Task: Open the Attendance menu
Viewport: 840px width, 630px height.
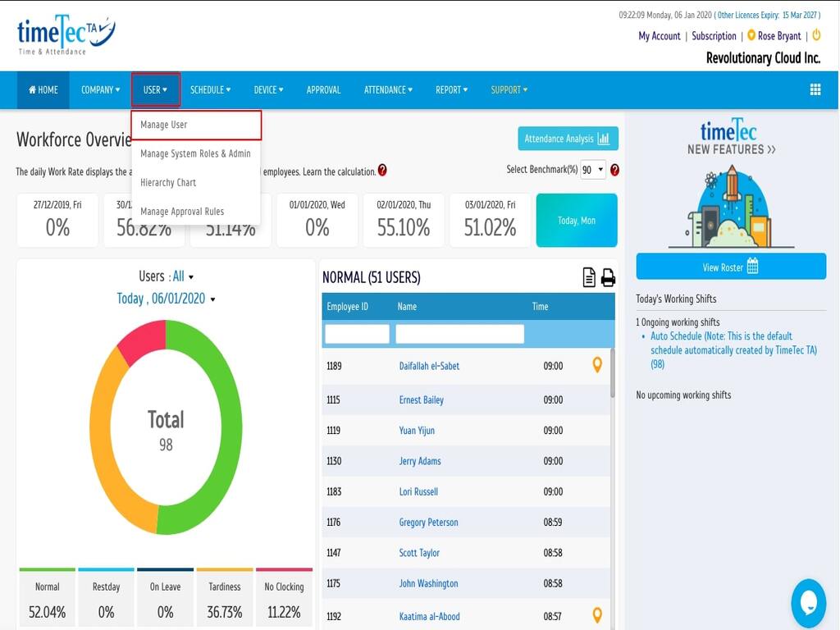Action: (x=388, y=90)
